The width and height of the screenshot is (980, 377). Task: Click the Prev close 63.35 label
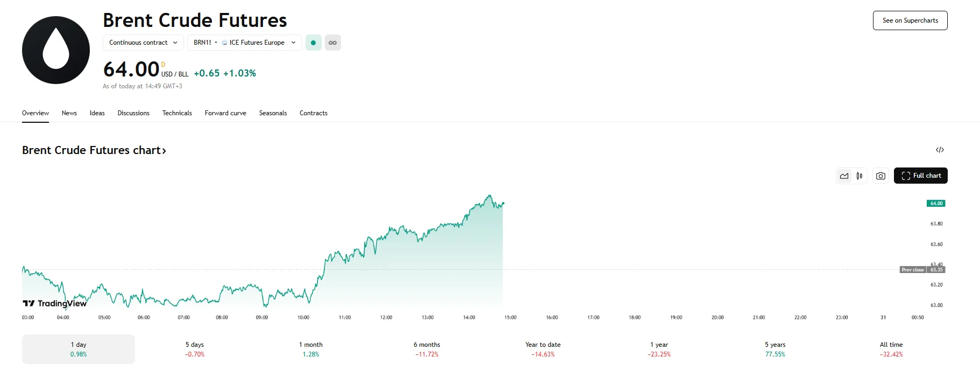922,270
